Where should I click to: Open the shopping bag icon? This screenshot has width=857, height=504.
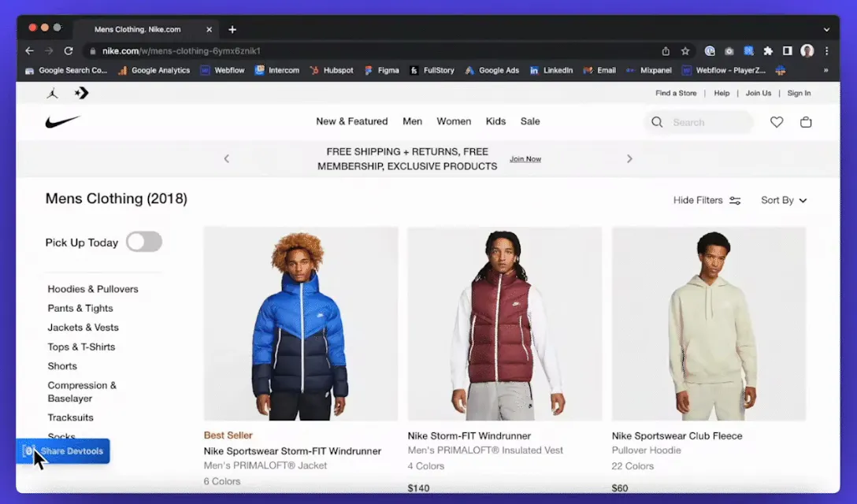[806, 122]
